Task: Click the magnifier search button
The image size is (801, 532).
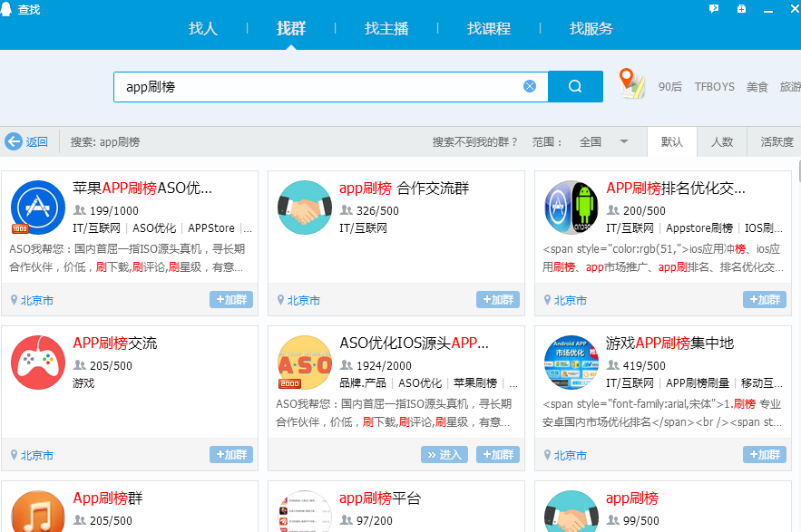Action: [575, 87]
